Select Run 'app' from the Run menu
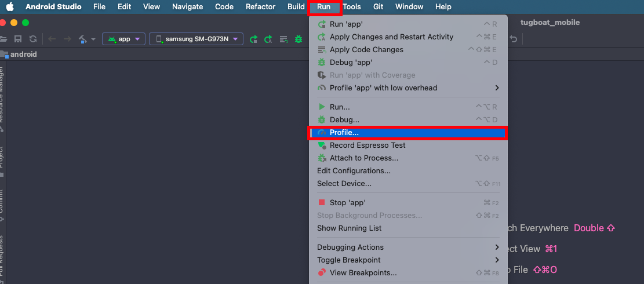The width and height of the screenshot is (644, 284). coord(408,24)
